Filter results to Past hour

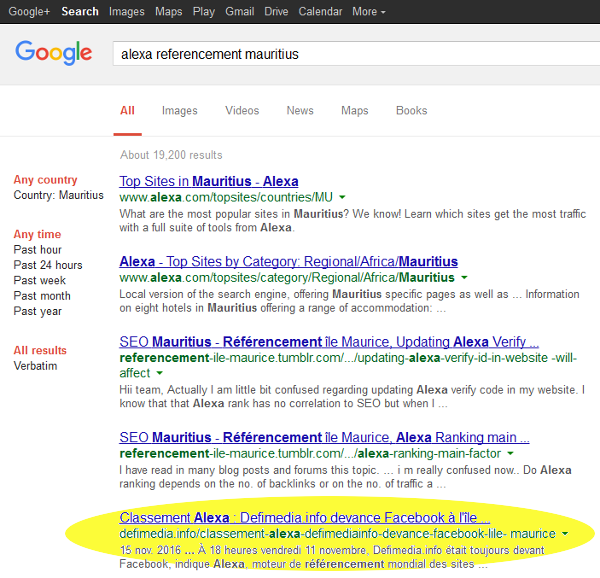pyautogui.click(x=38, y=250)
